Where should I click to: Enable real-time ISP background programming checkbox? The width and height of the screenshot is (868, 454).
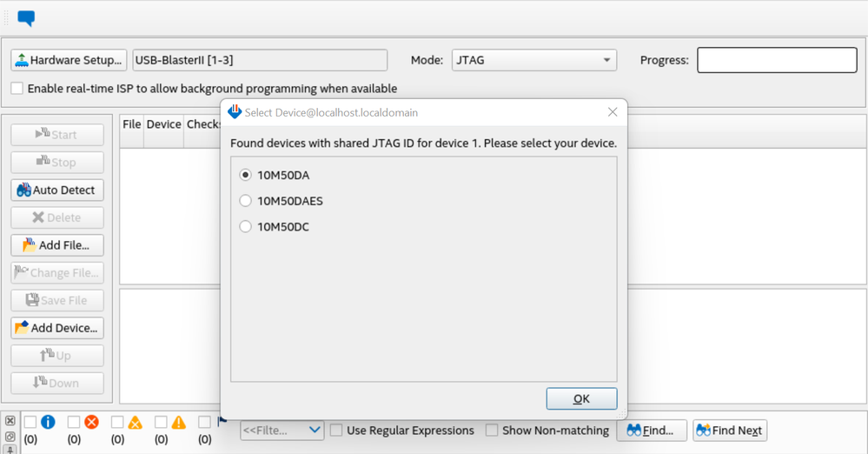[x=17, y=89]
